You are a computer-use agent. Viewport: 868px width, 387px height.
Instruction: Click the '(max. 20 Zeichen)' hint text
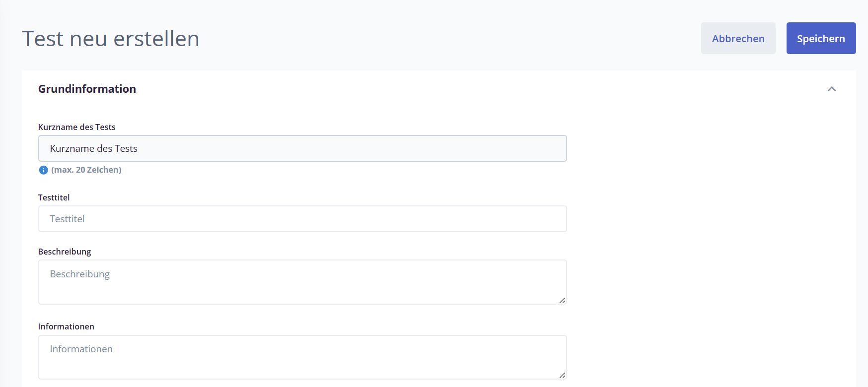[x=86, y=170]
